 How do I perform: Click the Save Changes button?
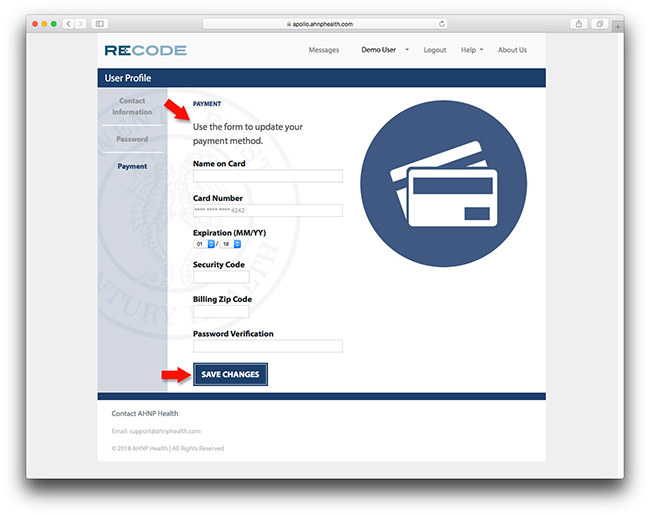coord(230,374)
